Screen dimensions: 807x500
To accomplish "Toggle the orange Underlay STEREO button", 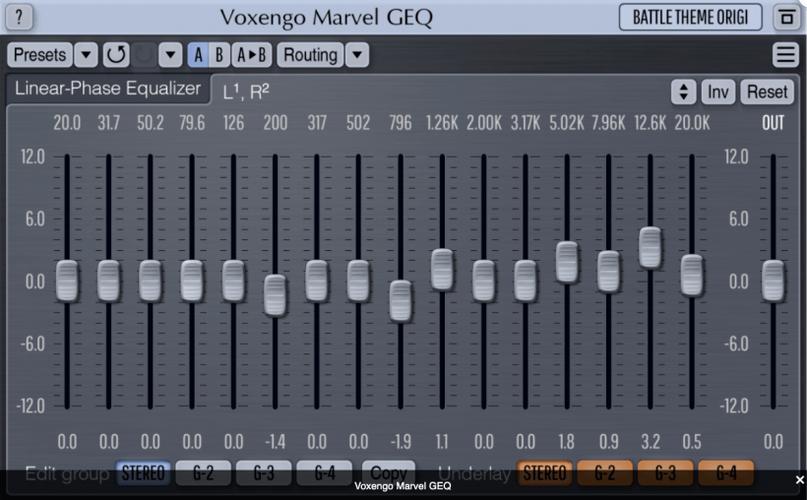I will (544, 473).
